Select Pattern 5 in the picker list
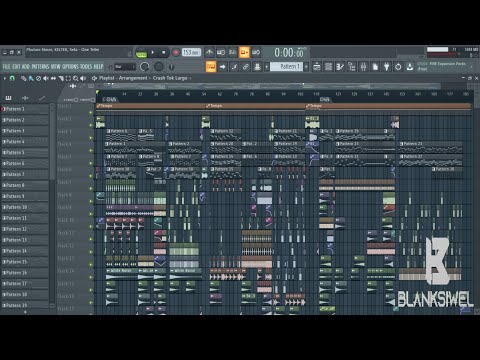The image size is (480, 360). click(x=25, y=153)
